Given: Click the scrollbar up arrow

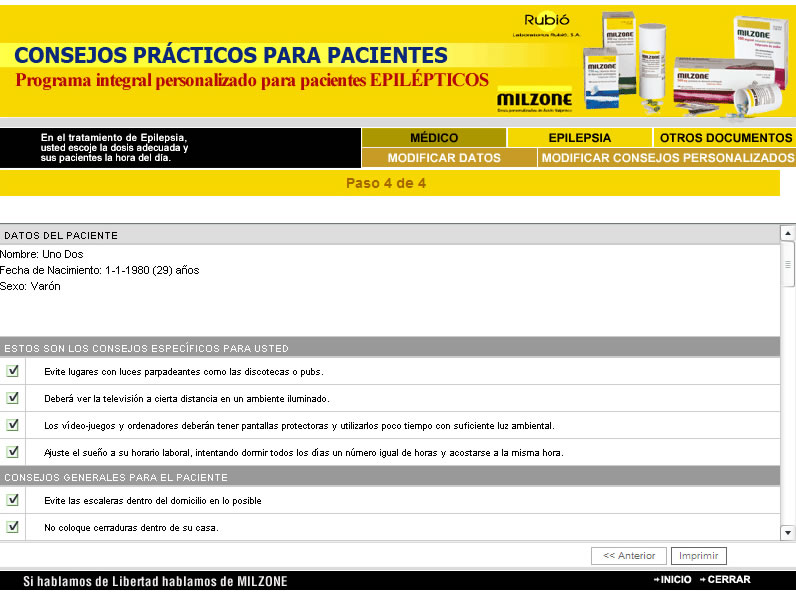Looking at the screenshot, I should (788, 234).
